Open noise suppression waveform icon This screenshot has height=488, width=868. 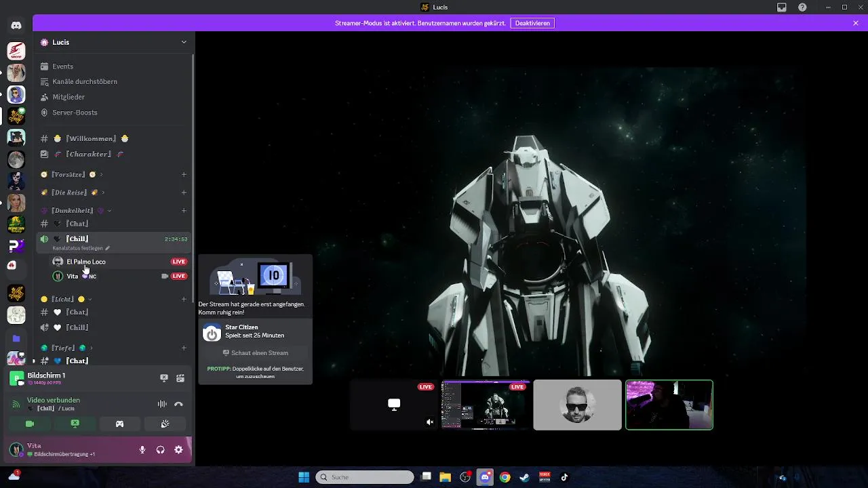[162, 404]
